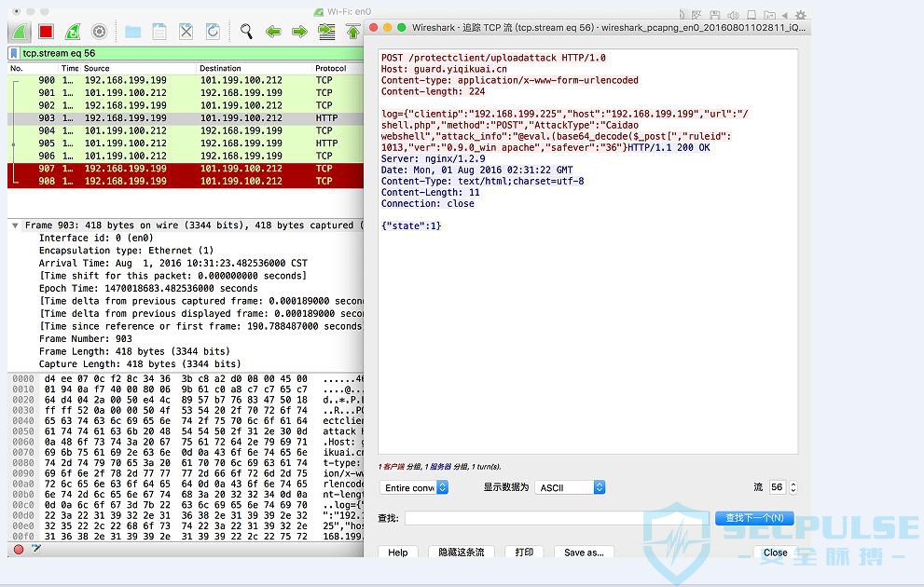Select the Epoch Time detail line

(148, 289)
